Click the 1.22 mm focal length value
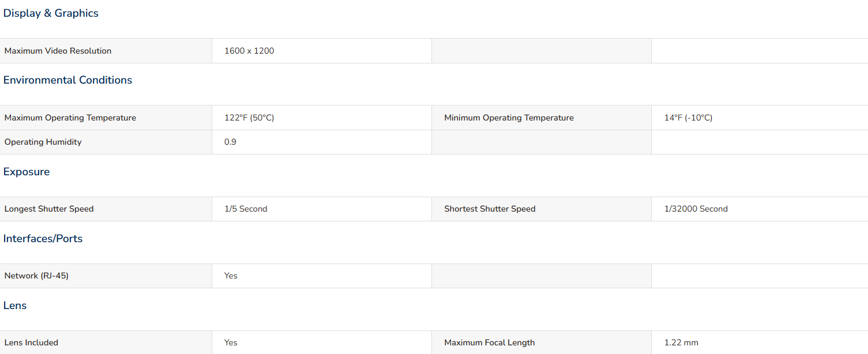 tap(681, 342)
